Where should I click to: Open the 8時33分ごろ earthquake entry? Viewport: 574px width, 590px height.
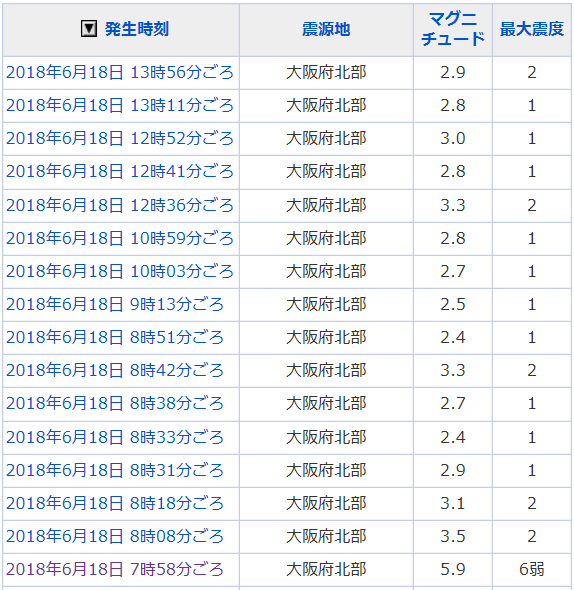(115, 438)
